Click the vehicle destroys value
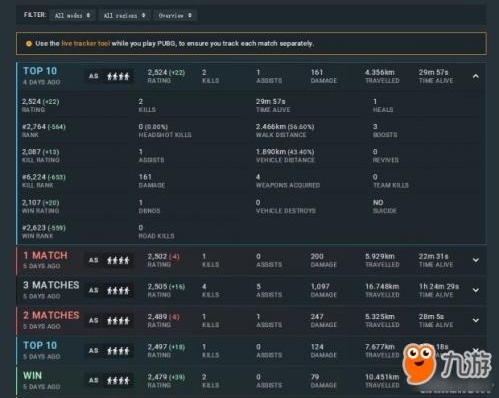 tap(258, 203)
